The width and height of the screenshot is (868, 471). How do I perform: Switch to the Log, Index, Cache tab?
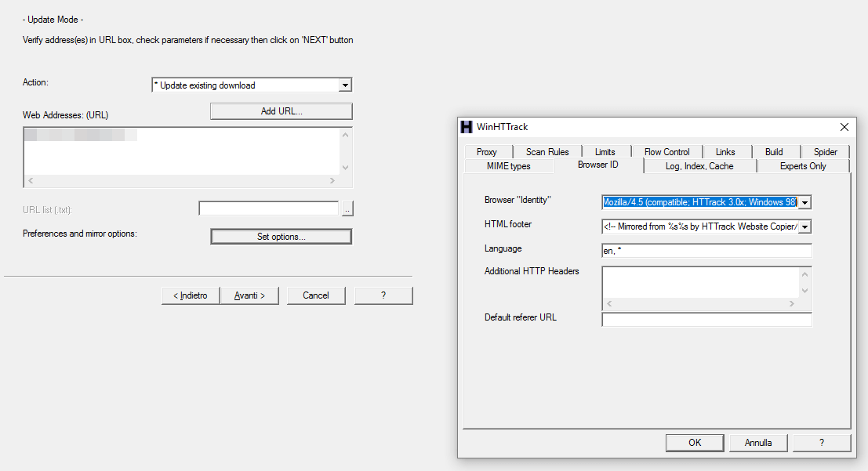click(x=699, y=166)
